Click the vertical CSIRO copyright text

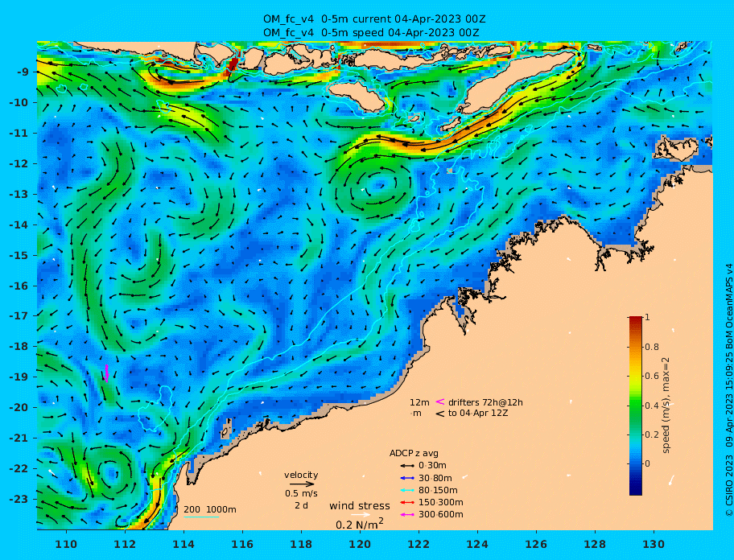[728, 389]
